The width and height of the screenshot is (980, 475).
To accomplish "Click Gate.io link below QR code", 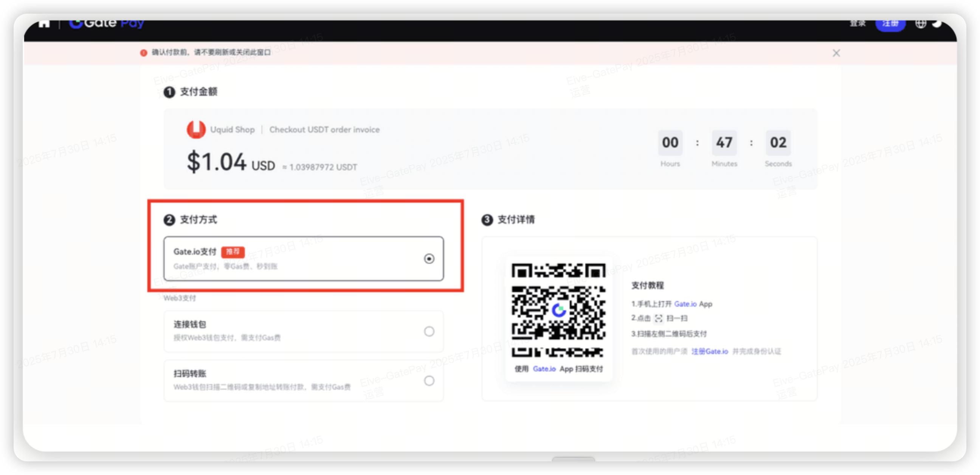I will pos(544,369).
